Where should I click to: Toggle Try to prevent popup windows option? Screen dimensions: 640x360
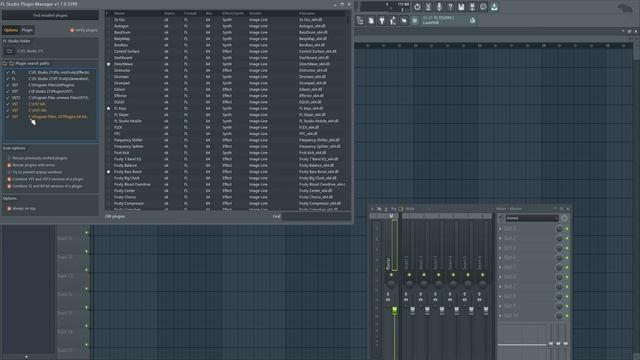click(x=9, y=172)
